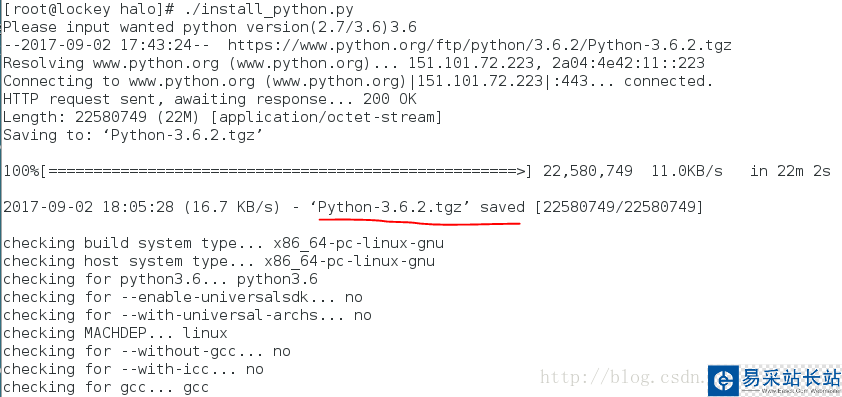Click the blue logo icon in the watermark

tap(723, 381)
